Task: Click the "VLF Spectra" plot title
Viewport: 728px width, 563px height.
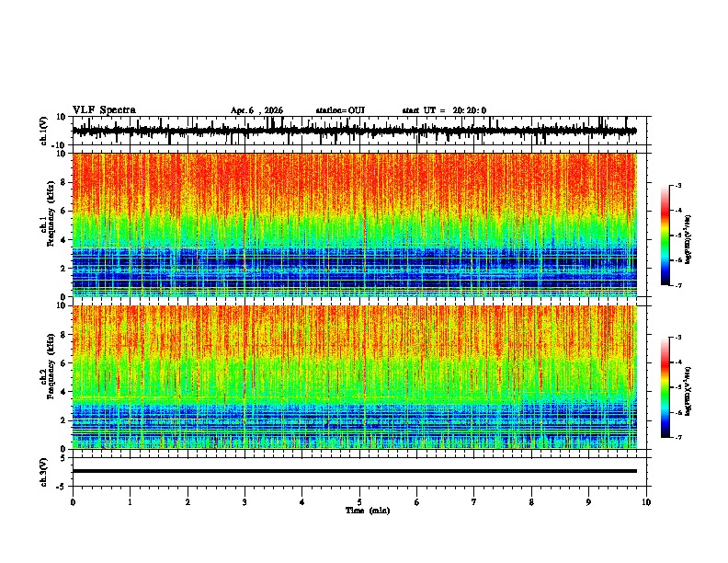Action: pyautogui.click(x=104, y=109)
